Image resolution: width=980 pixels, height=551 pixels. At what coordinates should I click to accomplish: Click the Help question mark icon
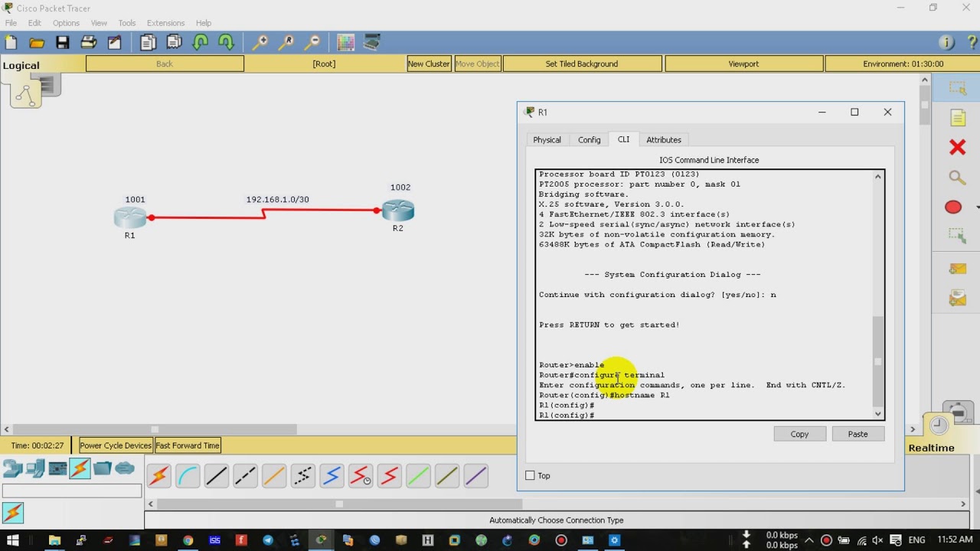pos(972,43)
